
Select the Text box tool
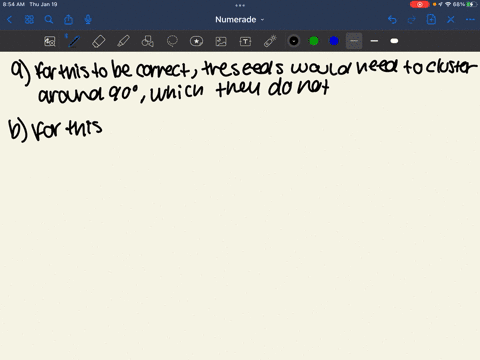coord(245,41)
